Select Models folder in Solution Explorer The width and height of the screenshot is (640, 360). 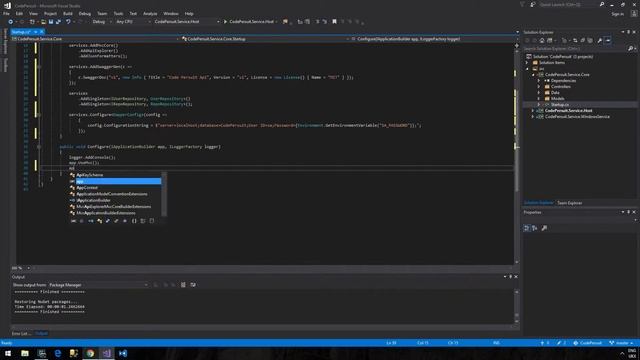pyautogui.click(x=557, y=99)
